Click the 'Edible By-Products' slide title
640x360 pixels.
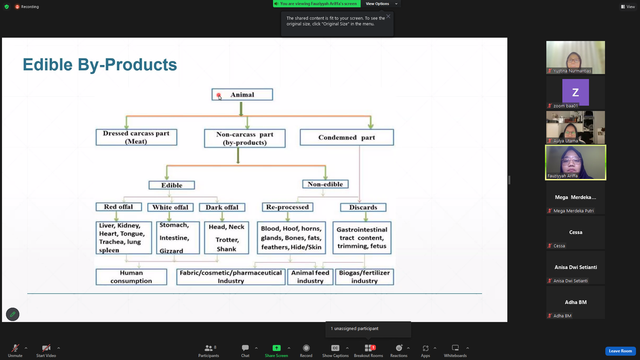(100, 64)
